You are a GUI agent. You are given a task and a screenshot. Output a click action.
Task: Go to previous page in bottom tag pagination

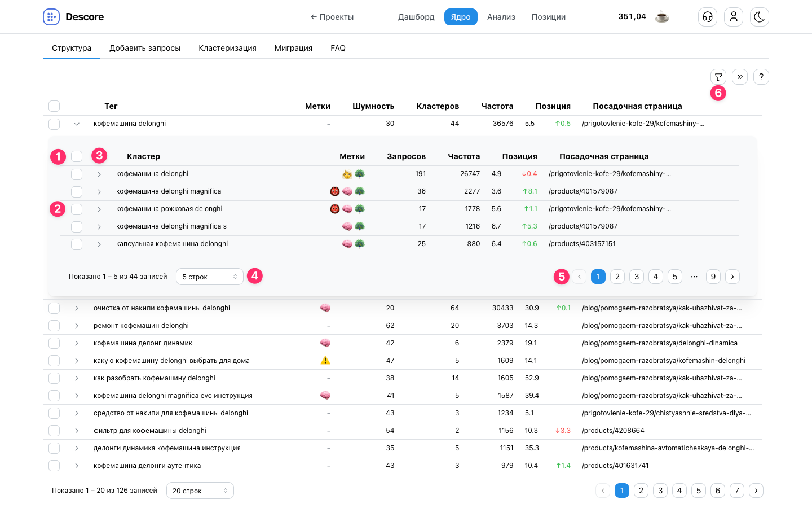[603, 491]
